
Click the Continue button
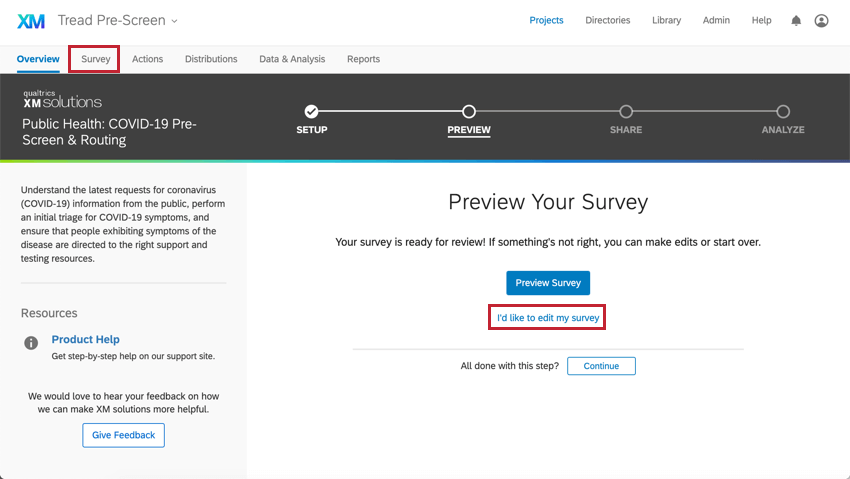[x=601, y=366]
